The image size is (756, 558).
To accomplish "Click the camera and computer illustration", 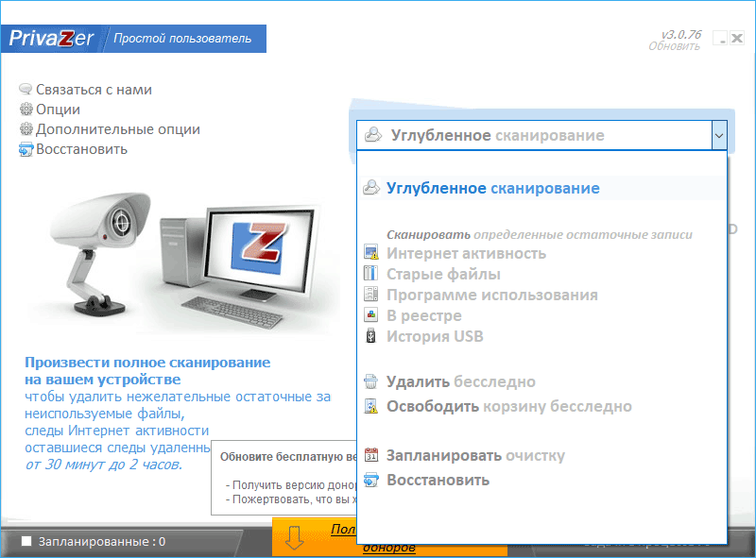I will tap(182, 261).
